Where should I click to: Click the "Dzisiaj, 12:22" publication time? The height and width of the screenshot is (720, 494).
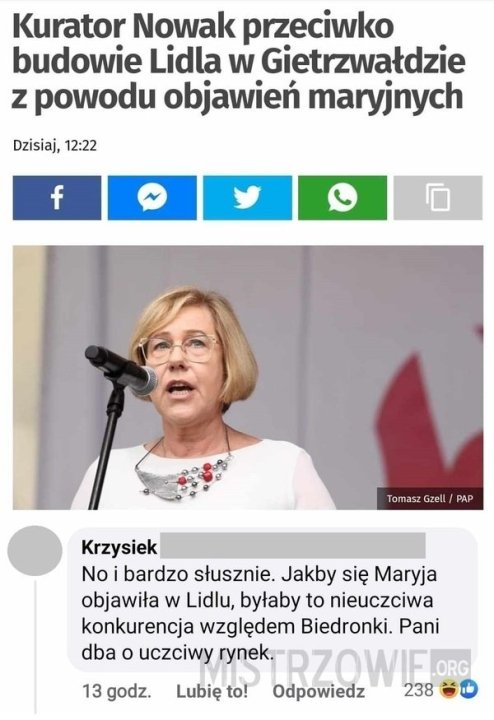click(x=55, y=146)
